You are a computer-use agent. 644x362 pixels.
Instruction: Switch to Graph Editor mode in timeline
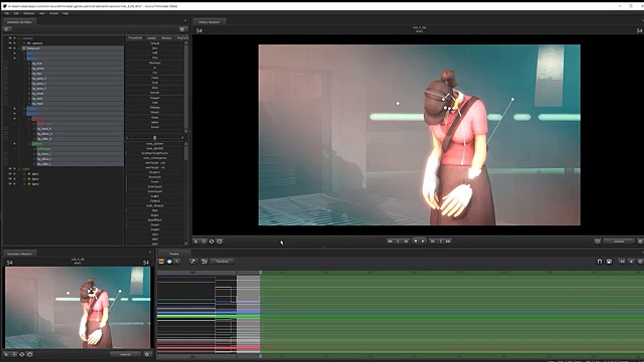178,261
